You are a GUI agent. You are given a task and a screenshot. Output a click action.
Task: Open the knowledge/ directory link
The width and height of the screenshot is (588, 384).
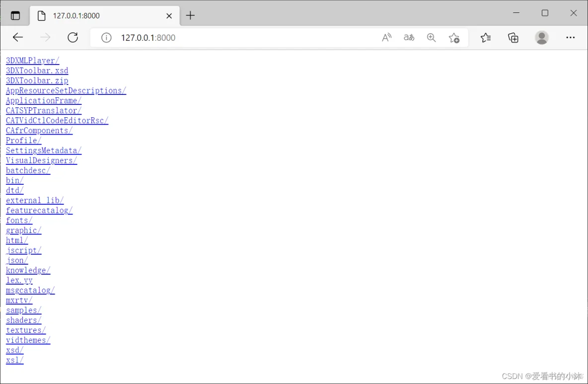point(28,270)
